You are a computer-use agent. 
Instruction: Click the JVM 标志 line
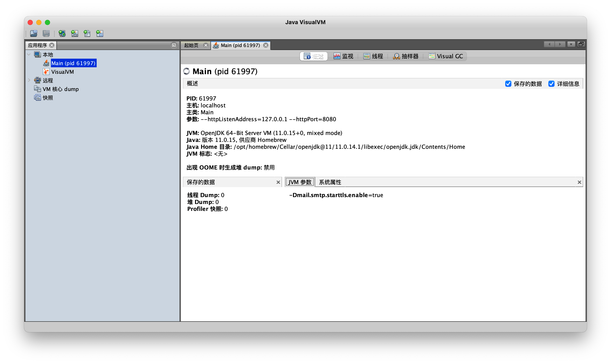[207, 154]
